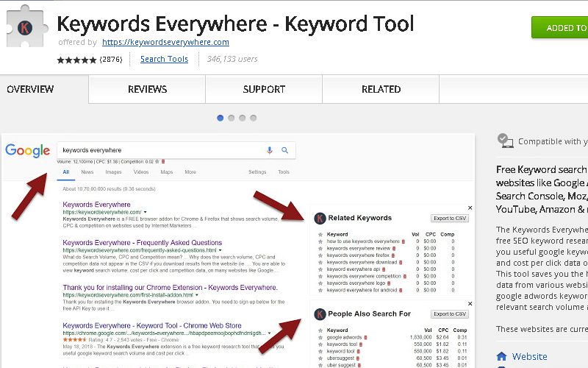
Task: Select the News search tab
Action: pyautogui.click(x=87, y=172)
